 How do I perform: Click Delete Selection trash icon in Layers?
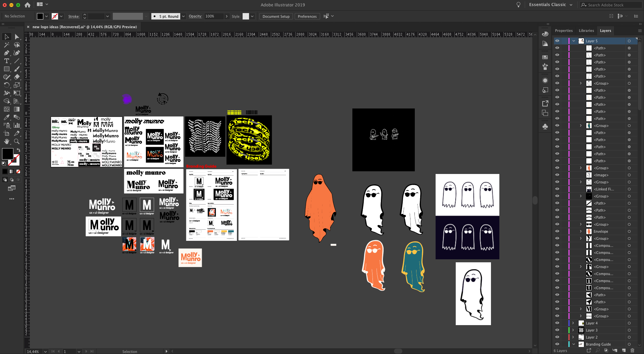coord(633,351)
